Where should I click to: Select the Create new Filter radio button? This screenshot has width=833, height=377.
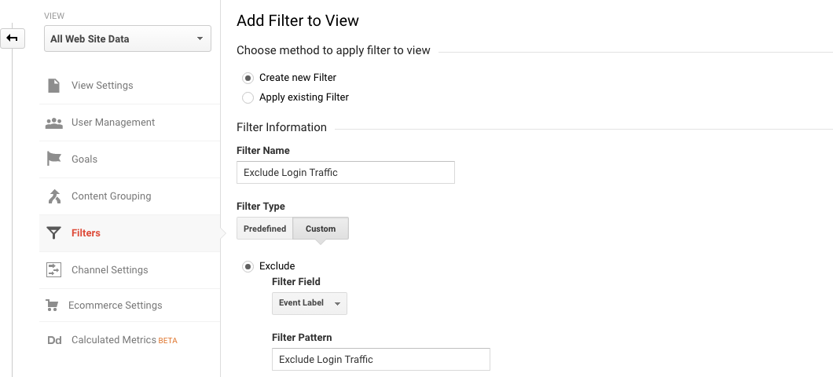coord(248,78)
